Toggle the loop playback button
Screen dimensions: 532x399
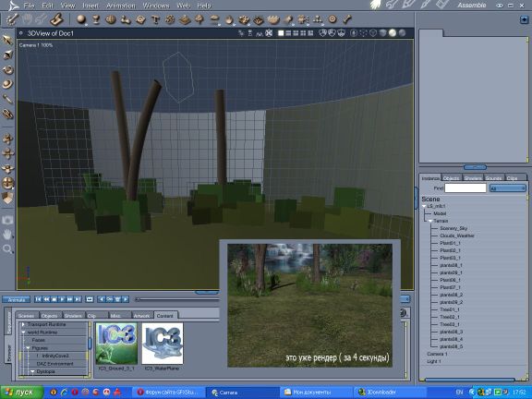(90, 299)
